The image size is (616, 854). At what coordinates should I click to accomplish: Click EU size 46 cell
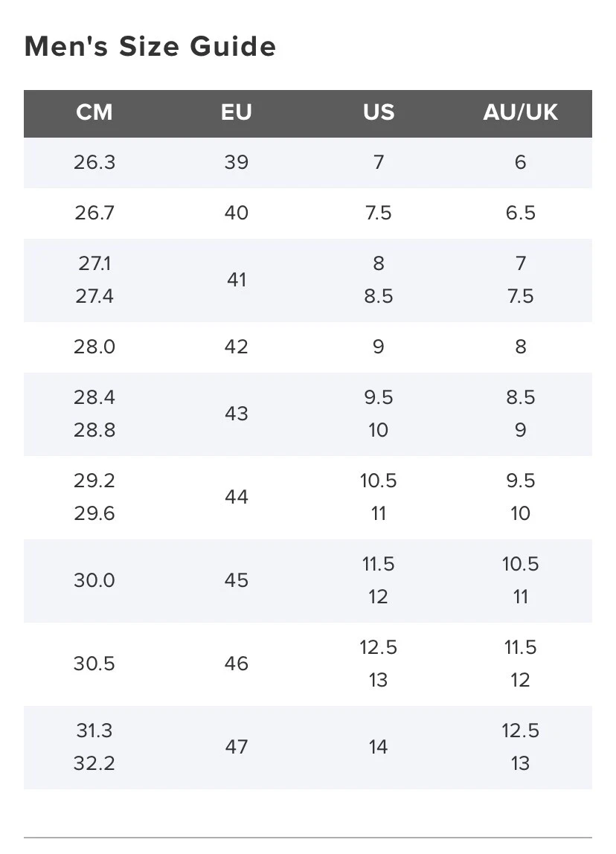237,664
